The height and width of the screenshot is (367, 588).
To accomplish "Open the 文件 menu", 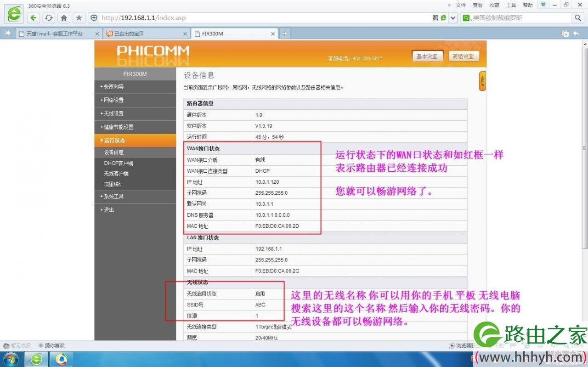I will coord(461,5).
